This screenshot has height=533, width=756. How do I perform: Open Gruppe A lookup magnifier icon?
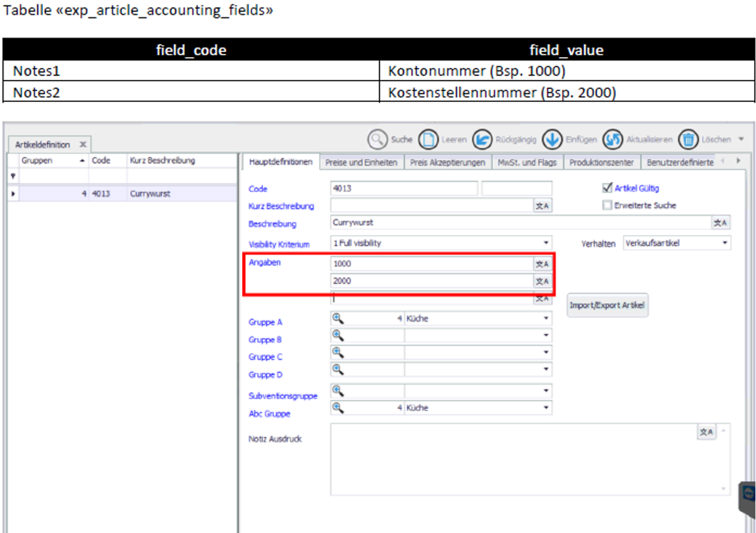337,319
